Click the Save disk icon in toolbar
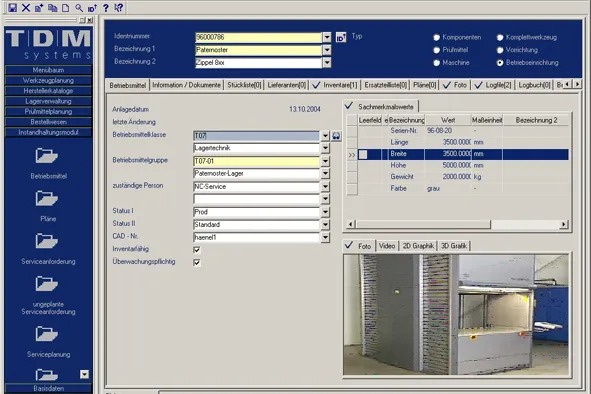This screenshot has height=394, width=591. (x=12, y=8)
